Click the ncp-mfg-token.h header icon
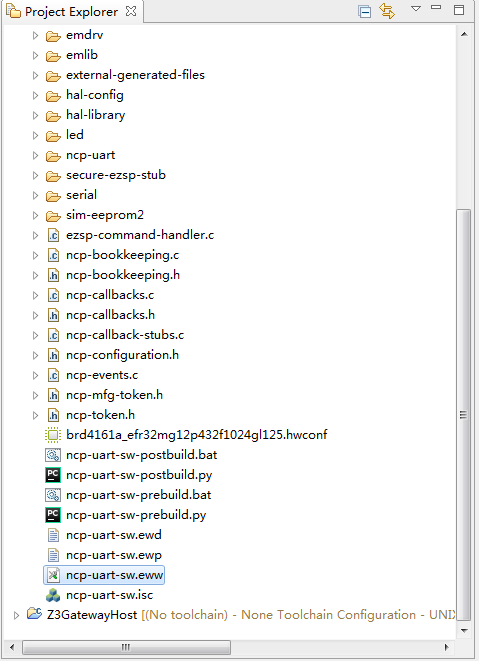This screenshot has width=479, height=661. [53, 395]
